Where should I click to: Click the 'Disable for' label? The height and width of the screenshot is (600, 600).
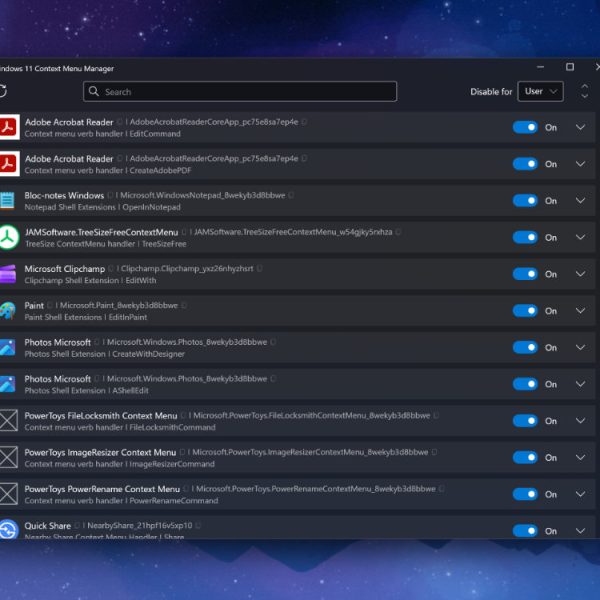[491, 92]
